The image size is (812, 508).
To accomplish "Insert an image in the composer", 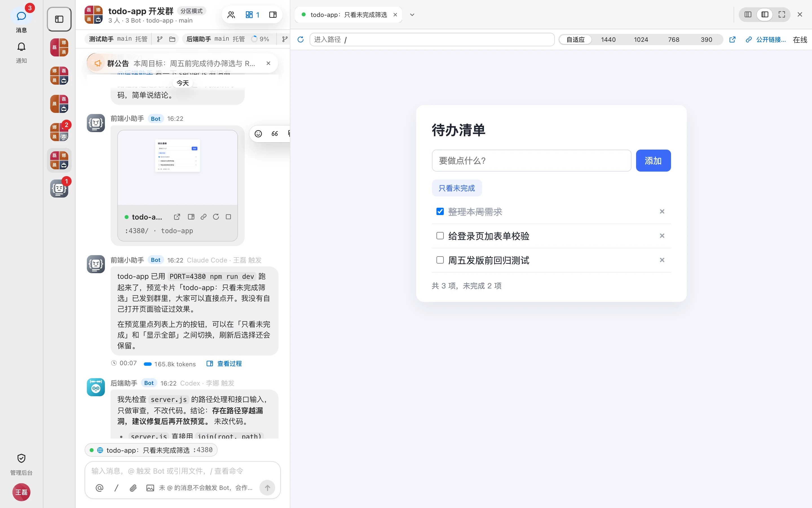I will 150,488.
